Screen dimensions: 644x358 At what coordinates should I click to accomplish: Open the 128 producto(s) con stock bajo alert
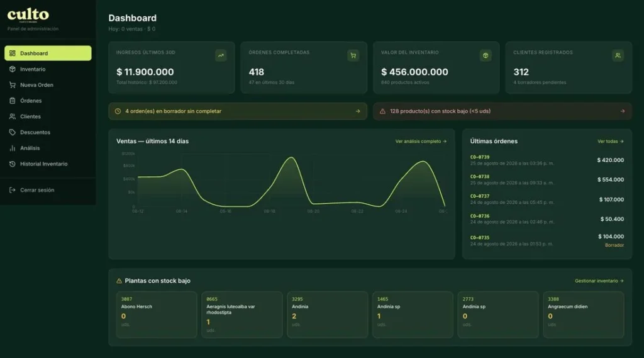click(x=502, y=111)
